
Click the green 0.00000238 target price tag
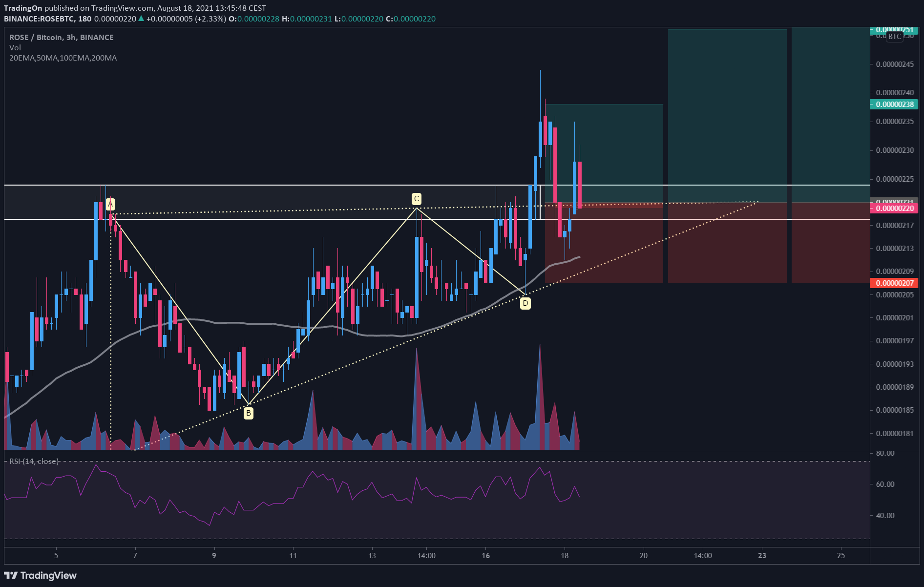pyautogui.click(x=894, y=104)
